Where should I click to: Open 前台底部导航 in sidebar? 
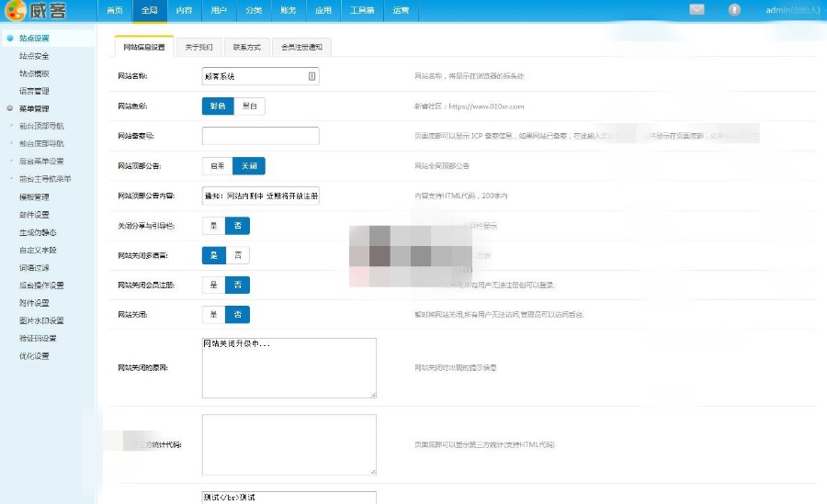tap(41, 143)
